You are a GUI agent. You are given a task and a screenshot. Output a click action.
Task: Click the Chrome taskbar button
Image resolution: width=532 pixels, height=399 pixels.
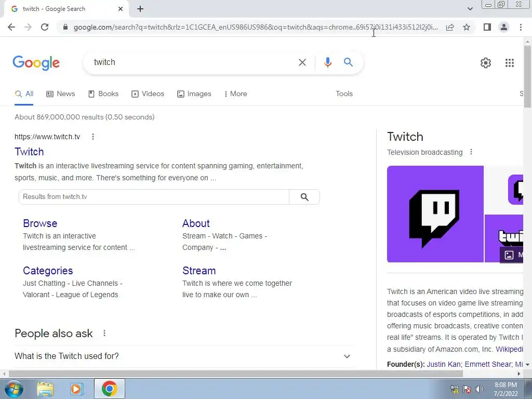(x=109, y=389)
